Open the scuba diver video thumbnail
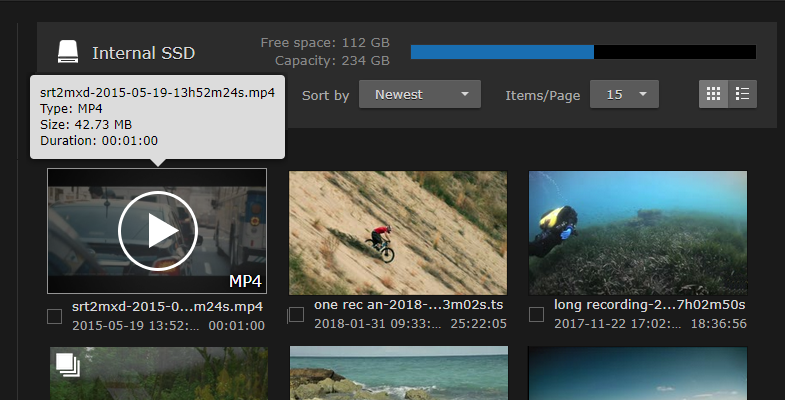This screenshot has width=785, height=400. 638,233
